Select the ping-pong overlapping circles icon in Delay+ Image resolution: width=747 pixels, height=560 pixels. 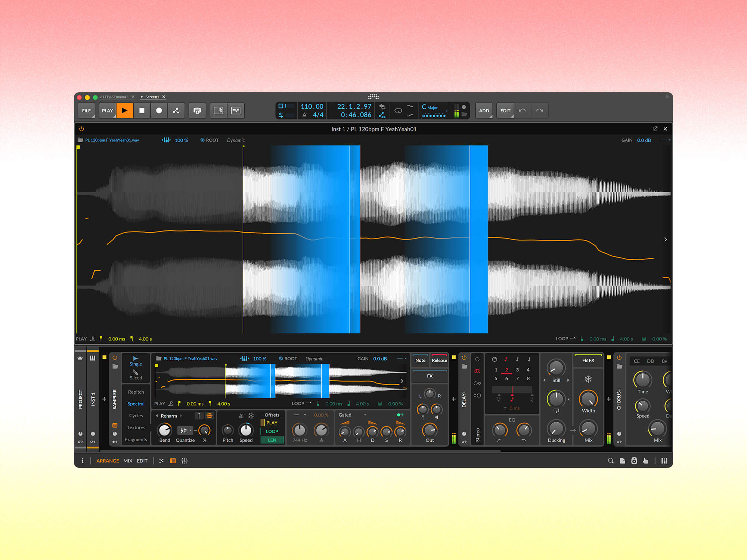click(x=477, y=371)
